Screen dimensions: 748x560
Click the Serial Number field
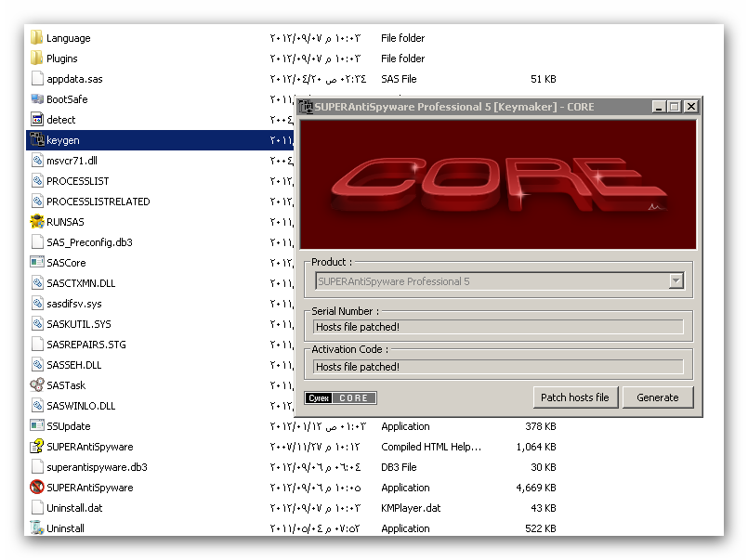coord(498,327)
